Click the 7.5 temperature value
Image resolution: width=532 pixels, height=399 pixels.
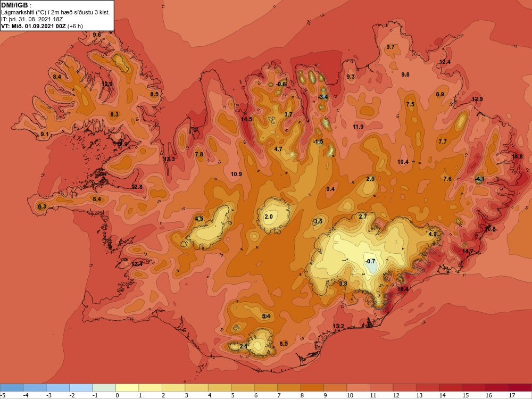click(410, 104)
